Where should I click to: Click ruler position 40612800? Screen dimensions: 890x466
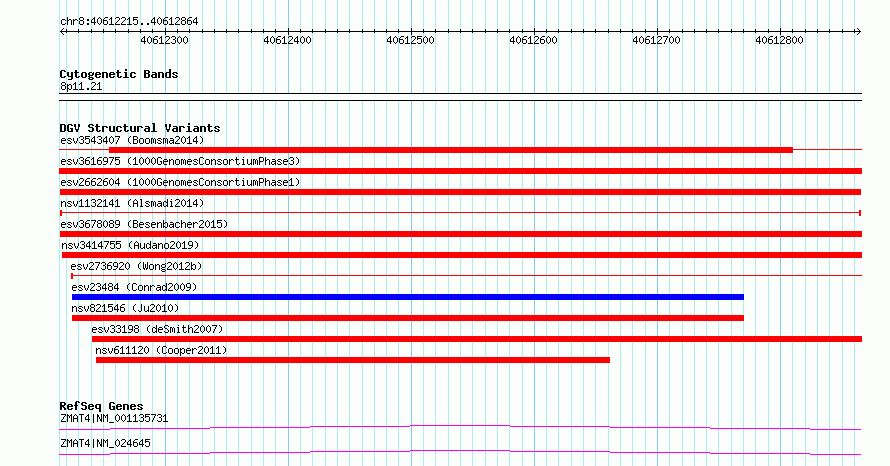pyautogui.click(x=779, y=40)
